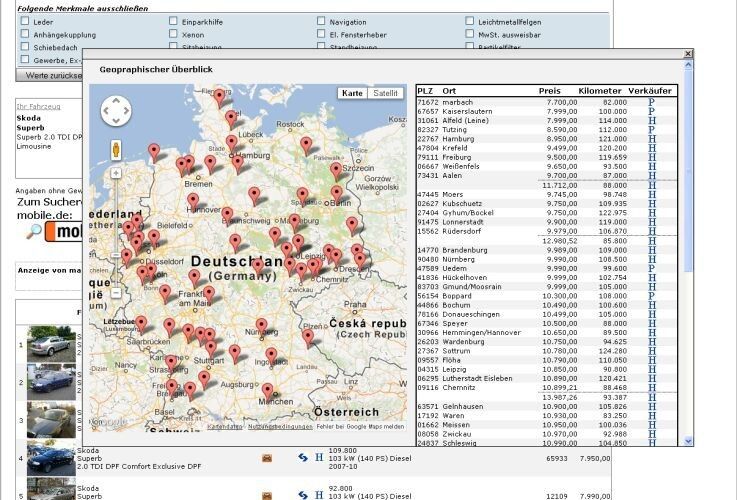Tick the El. Fensterheber checkbox
This screenshot has height=500, width=737.
(321, 34)
